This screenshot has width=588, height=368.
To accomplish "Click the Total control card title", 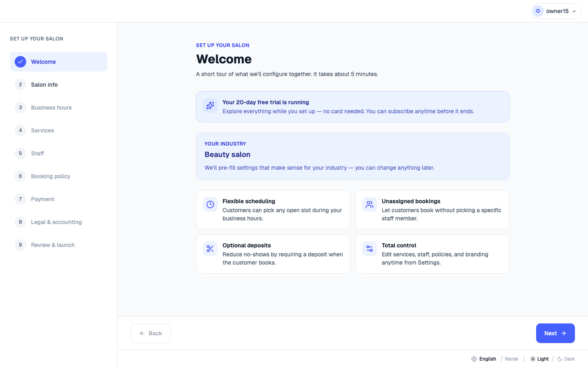I will (399, 245).
